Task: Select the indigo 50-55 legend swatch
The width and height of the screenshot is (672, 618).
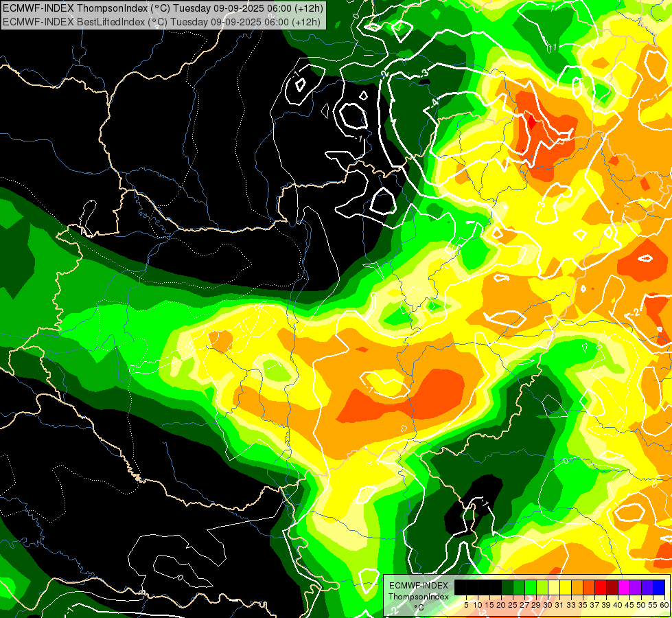Action: [x=647, y=587]
